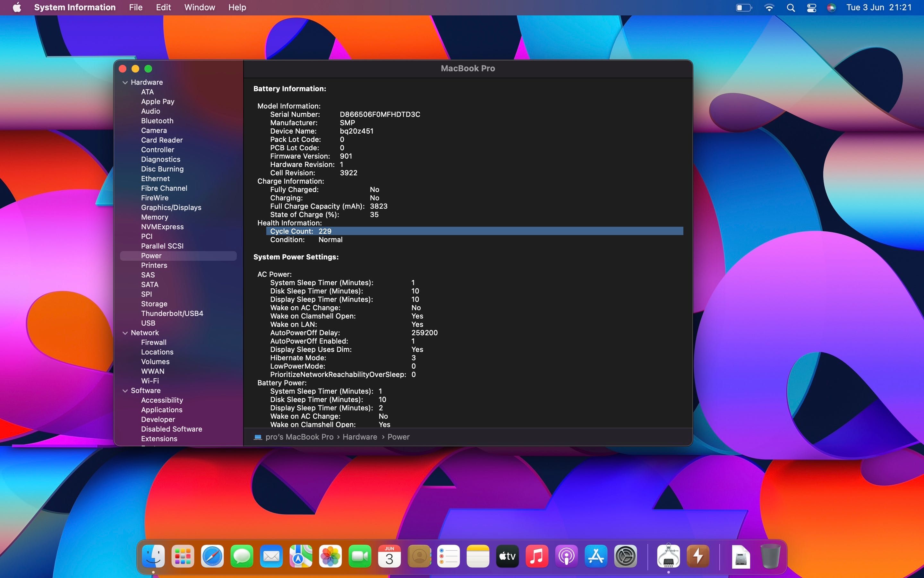Open Maps app in the Dock
The width and height of the screenshot is (924, 578).
(x=301, y=556)
